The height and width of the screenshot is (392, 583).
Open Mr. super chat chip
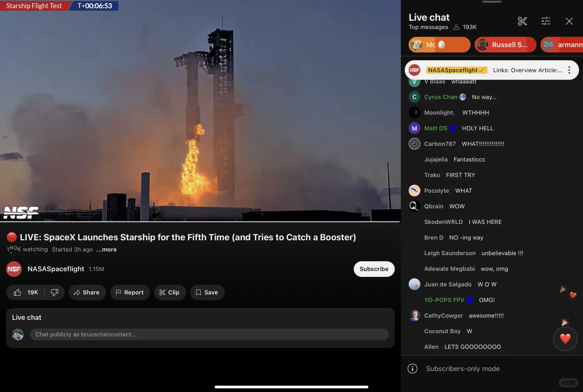[439, 45]
